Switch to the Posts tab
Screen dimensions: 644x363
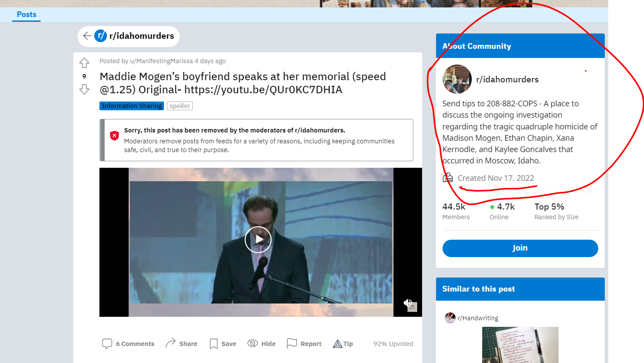pyautogui.click(x=26, y=14)
